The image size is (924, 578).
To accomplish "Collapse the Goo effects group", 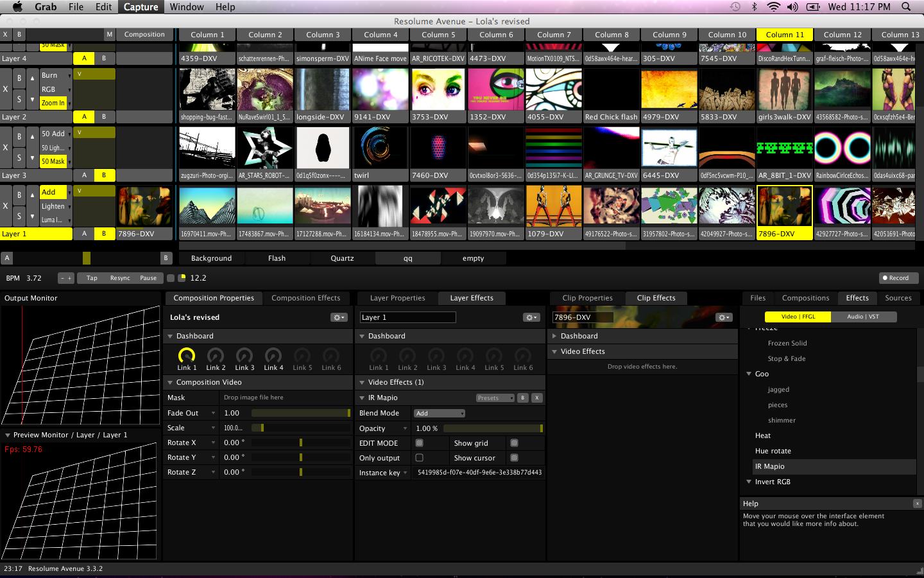I will pos(749,374).
